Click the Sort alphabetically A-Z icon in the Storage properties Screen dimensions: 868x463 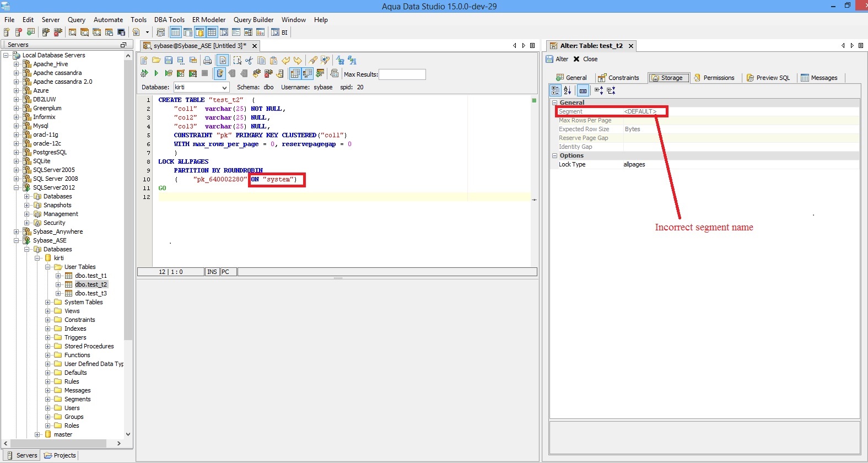(x=567, y=90)
